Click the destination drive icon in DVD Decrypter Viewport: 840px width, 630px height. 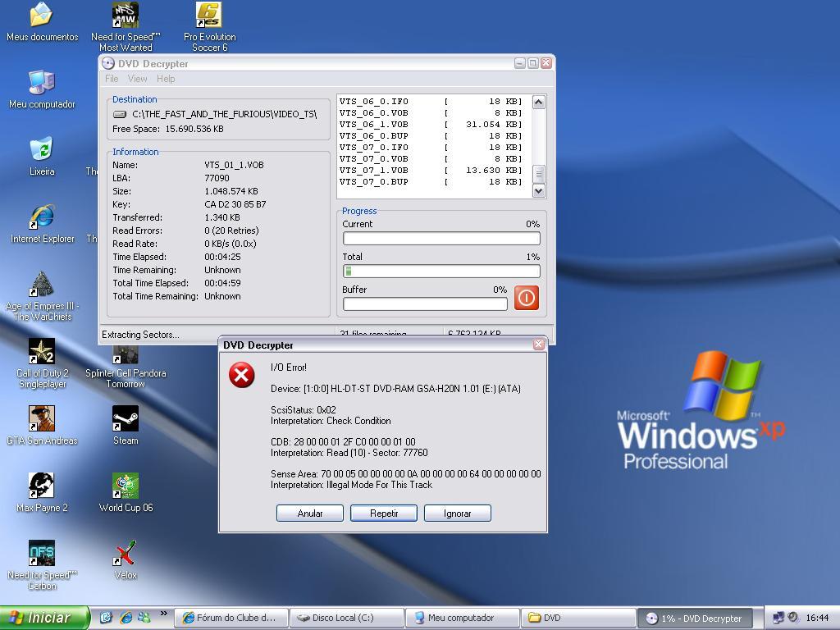click(x=120, y=114)
